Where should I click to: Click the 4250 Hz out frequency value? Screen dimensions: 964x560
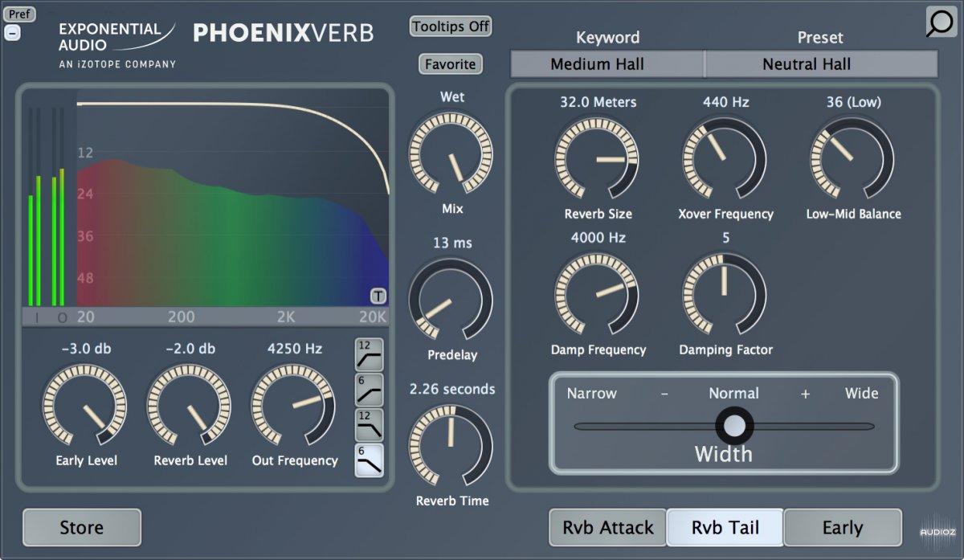[x=295, y=349]
